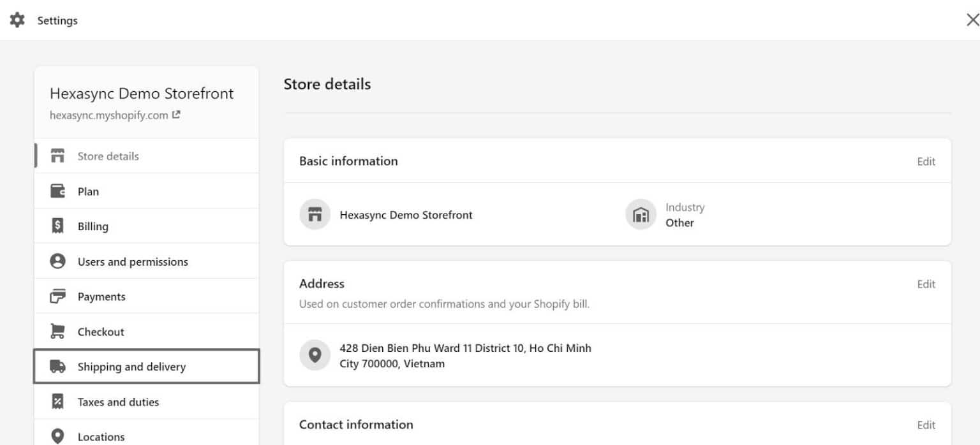Select Shipping and delivery in sidebar
The width and height of the screenshot is (980, 445).
click(x=131, y=366)
